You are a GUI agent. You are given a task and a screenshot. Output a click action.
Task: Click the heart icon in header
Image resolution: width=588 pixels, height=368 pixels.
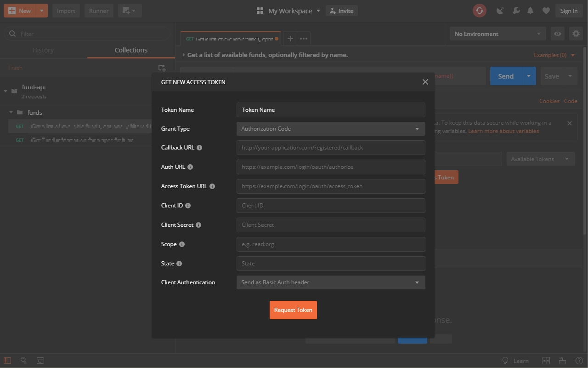point(546,11)
